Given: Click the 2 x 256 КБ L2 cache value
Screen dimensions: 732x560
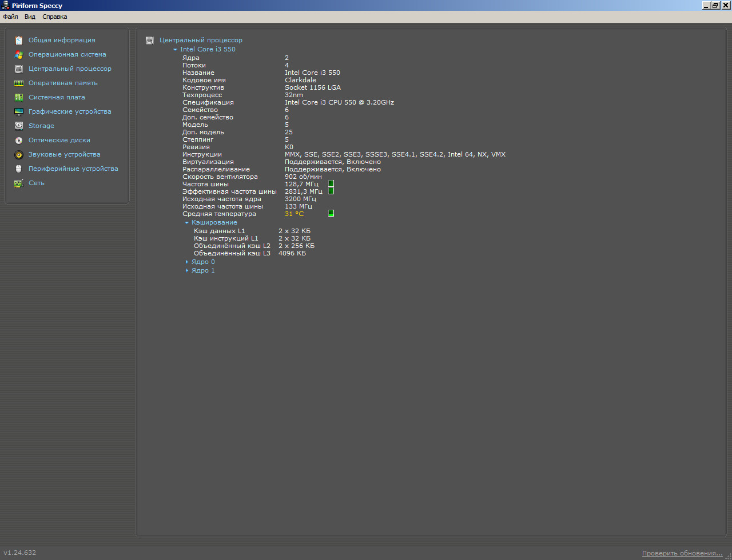Looking at the screenshot, I should click(296, 246).
